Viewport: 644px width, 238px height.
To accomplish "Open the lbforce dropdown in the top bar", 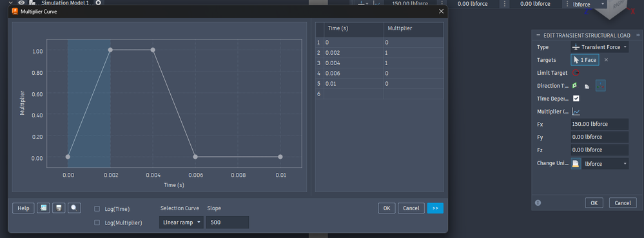I will point(589,4).
